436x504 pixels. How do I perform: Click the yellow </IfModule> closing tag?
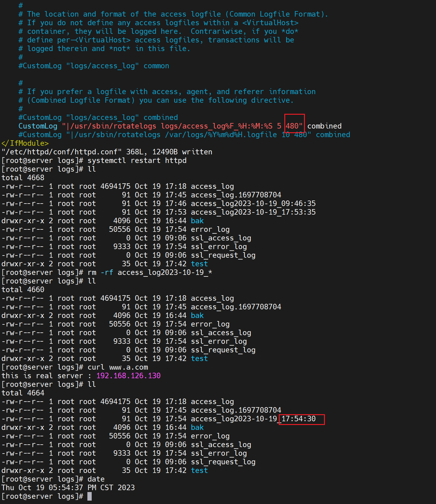point(25,143)
